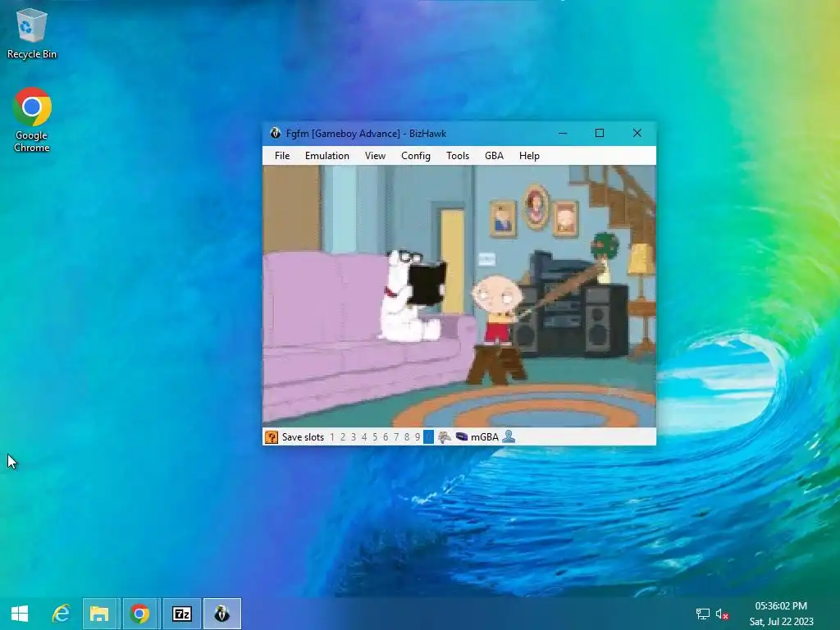The width and height of the screenshot is (840, 630).
Task: Minimize the BizHawk window
Action: point(563,134)
